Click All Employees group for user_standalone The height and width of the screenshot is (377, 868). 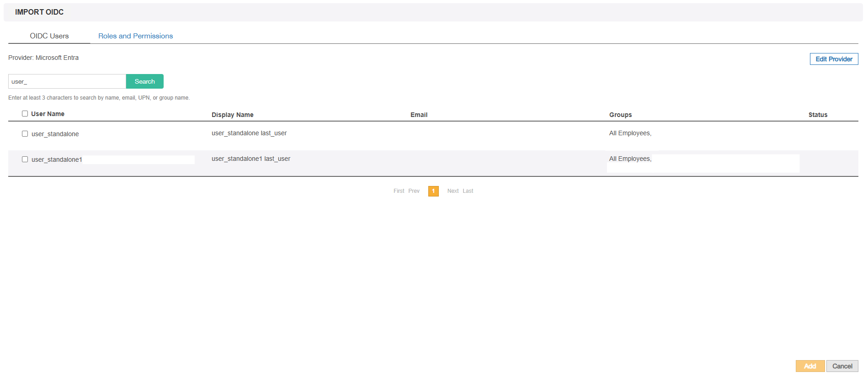(630, 133)
